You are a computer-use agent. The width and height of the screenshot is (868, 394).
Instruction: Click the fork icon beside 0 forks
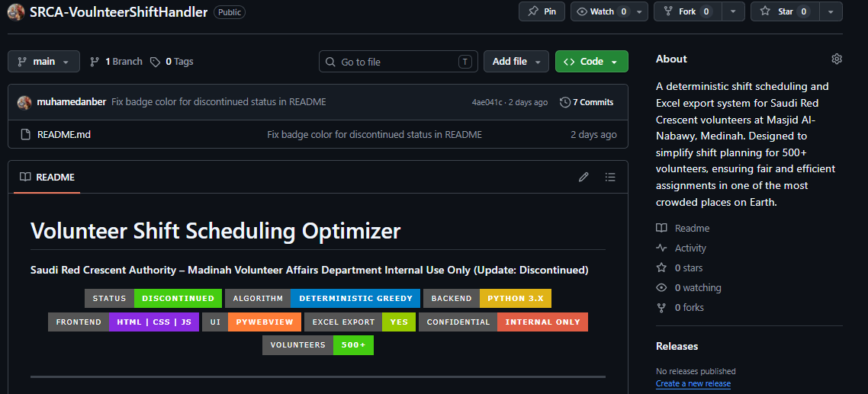tap(661, 308)
